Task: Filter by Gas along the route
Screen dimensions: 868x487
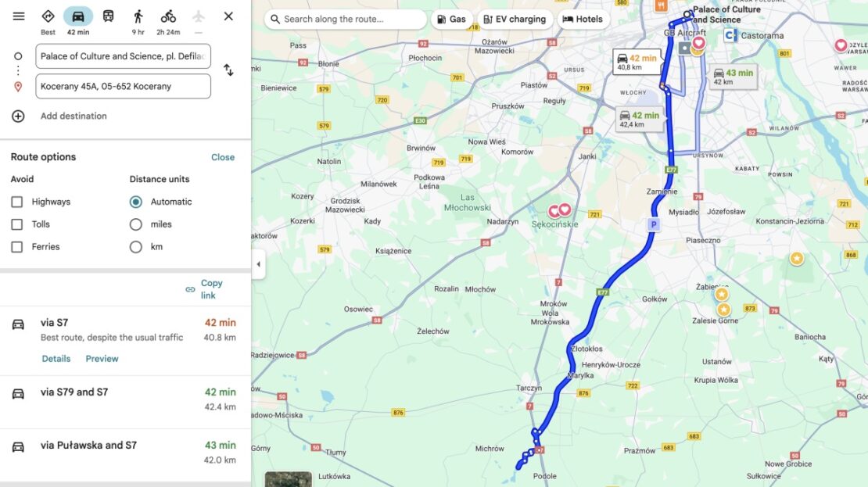Action: click(x=452, y=19)
